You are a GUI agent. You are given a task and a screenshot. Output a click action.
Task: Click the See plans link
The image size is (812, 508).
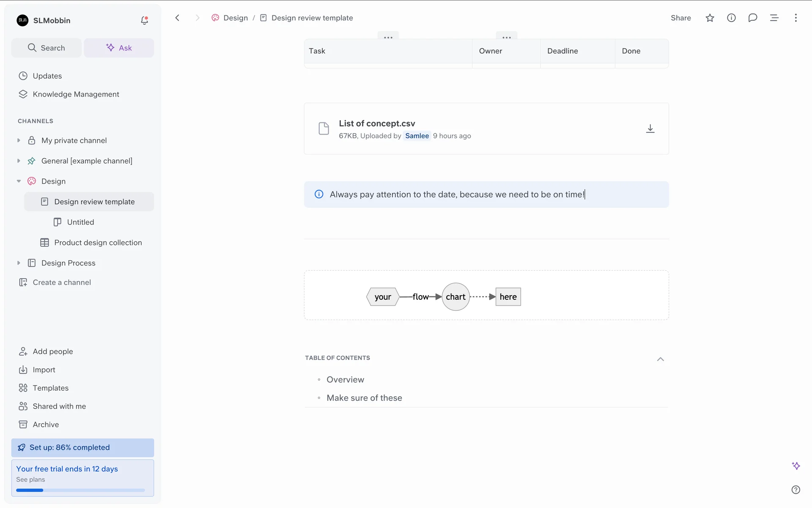coord(30,480)
